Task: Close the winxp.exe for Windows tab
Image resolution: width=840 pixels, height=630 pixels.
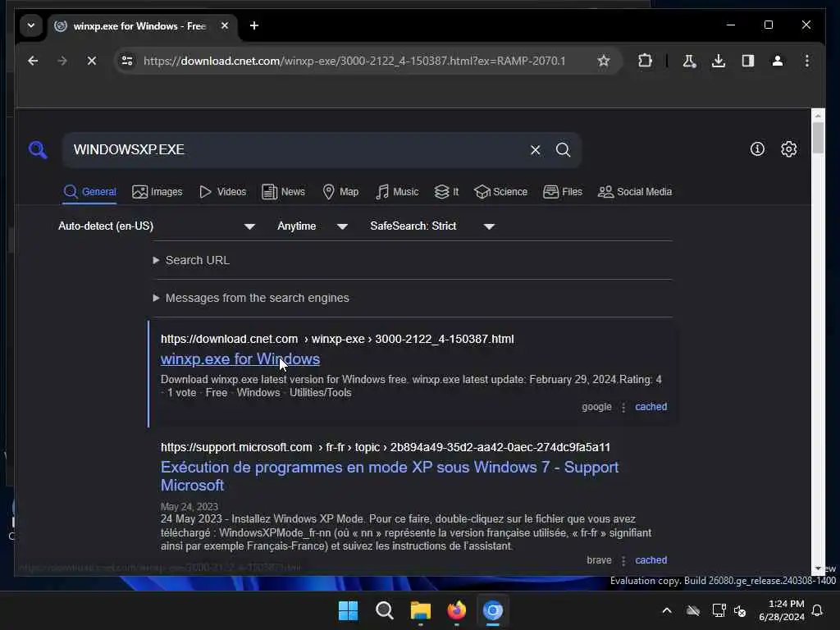Action: (225, 25)
